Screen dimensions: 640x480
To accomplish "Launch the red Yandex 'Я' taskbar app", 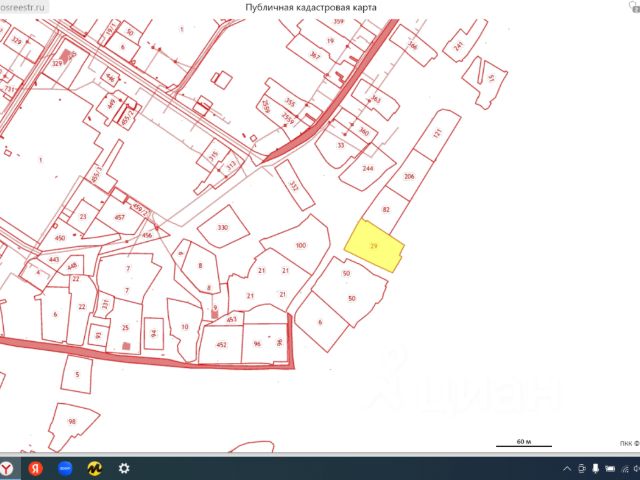I will coord(36,469).
